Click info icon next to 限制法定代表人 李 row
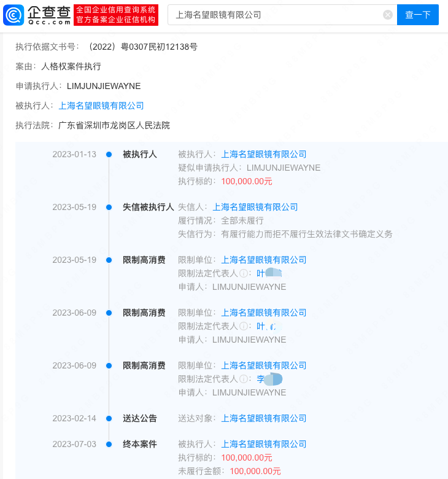The image size is (448, 479). coord(244,379)
